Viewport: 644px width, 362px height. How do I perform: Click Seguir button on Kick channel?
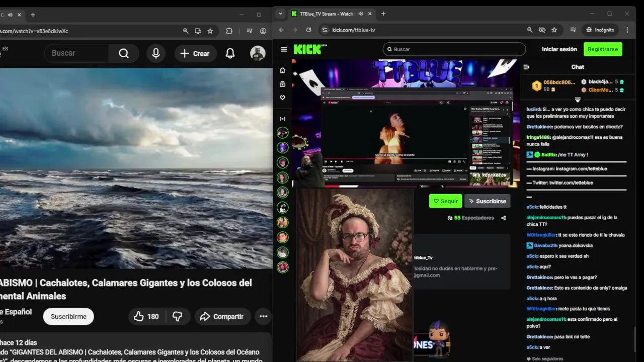point(445,201)
